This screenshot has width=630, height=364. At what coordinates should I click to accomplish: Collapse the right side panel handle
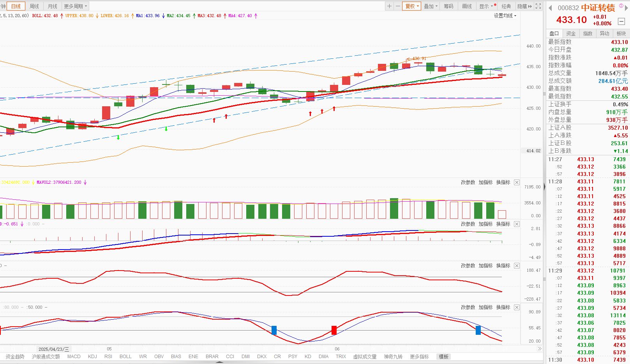click(x=544, y=187)
